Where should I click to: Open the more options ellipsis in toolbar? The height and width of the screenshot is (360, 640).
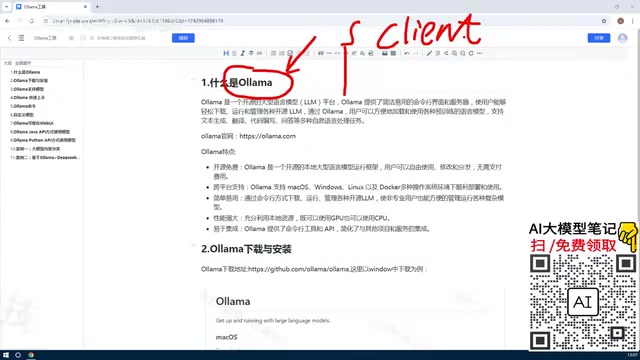[x=480, y=53]
